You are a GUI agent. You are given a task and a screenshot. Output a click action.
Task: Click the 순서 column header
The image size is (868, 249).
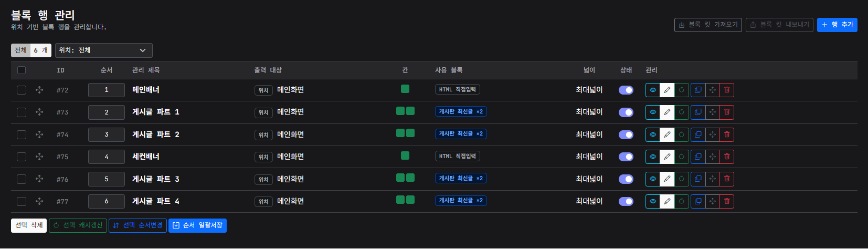point(107,70)
